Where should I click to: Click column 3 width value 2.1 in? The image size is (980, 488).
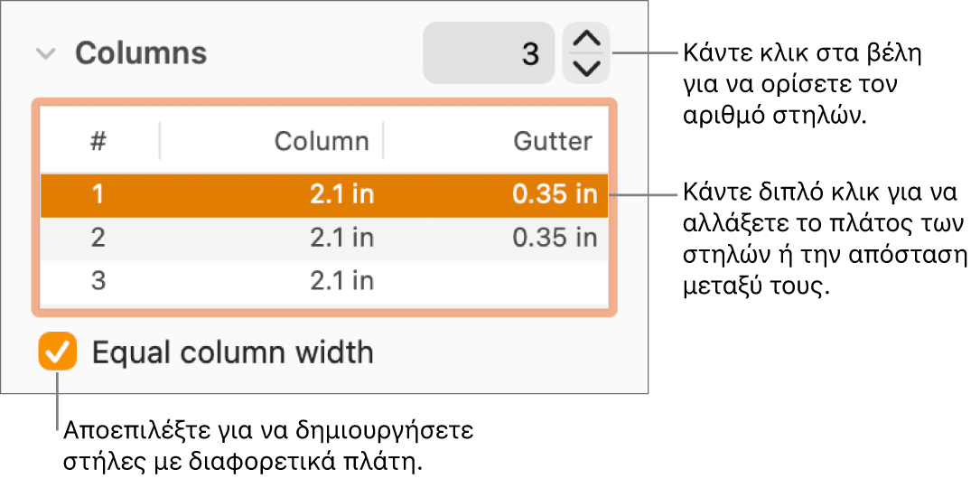click(x=341, y=281)
